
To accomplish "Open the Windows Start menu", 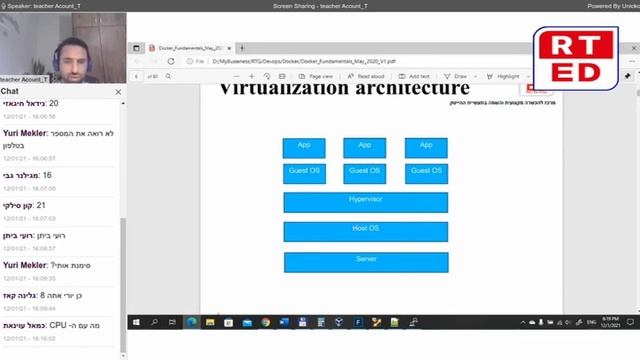I will pos(136,322).
